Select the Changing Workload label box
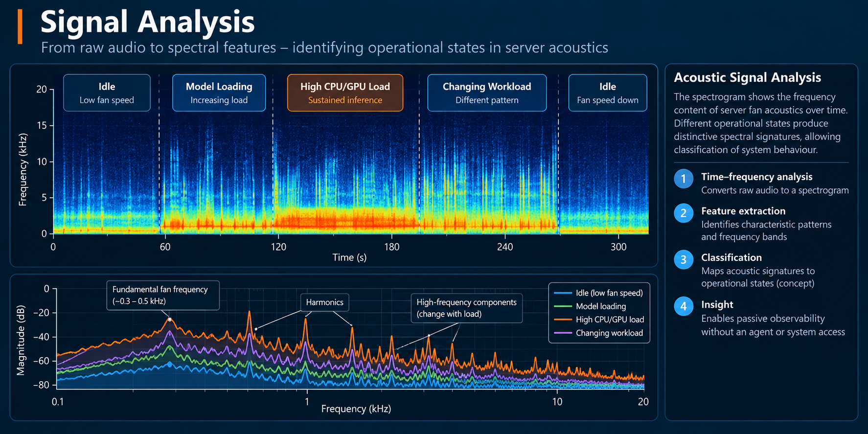Screen dimensions: 868x434 pos(487,93)
